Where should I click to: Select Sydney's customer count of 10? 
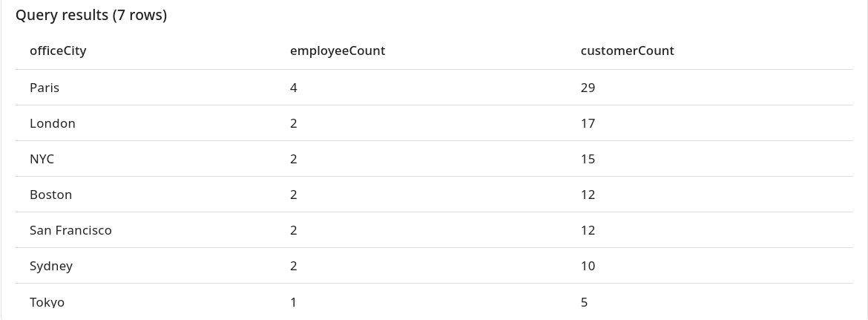(x=588, y=266)
